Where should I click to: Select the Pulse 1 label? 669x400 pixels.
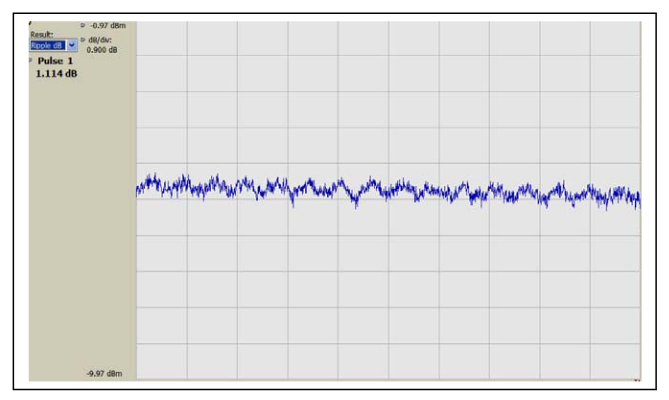(x=56, y=61)
